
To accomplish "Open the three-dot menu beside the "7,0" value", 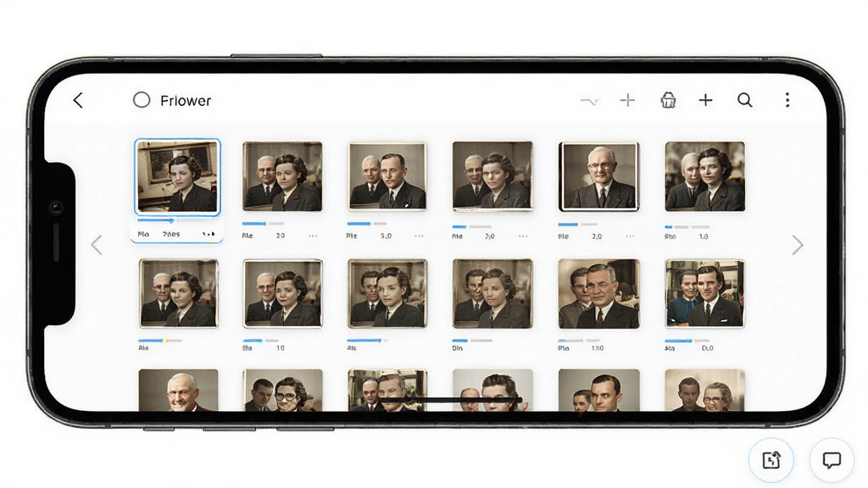I will 630,236.
